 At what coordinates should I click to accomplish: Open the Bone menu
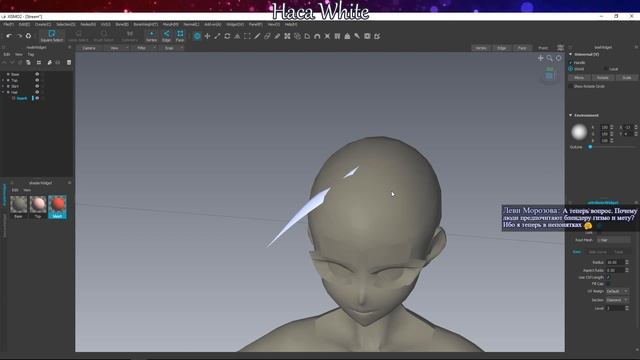pos(122,24)
